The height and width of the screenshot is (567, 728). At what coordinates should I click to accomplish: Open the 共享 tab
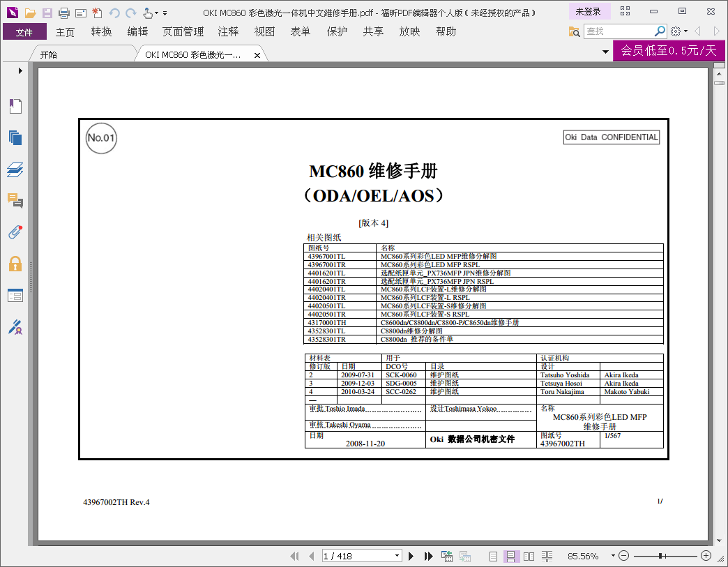click(373, 32)
